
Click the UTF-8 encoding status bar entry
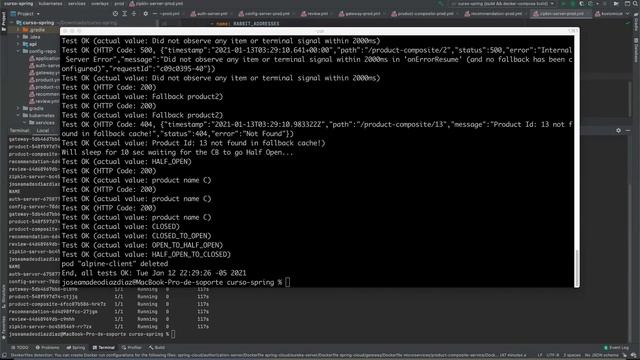point(552,356)
